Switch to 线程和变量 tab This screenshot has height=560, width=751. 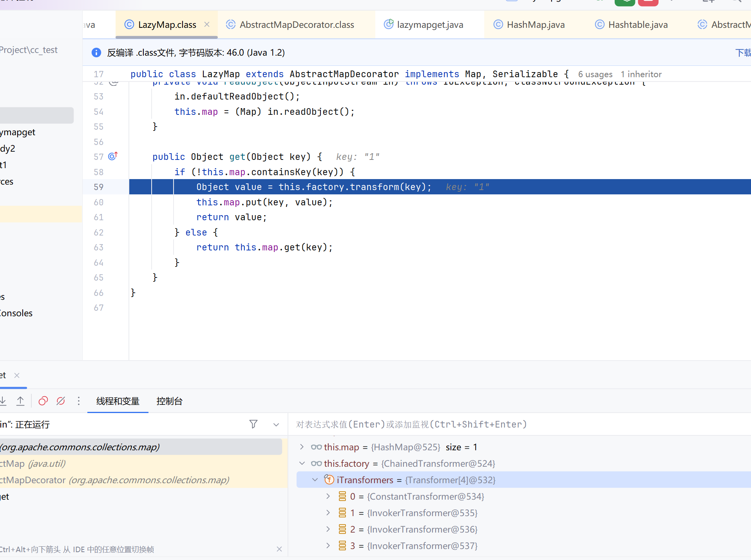(118, 401)
